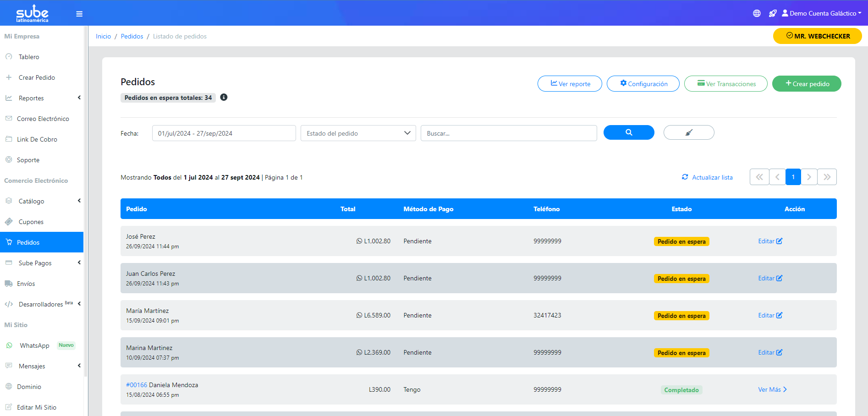
Task: Click Ver Transacciones button
Action: coord(725,84)
